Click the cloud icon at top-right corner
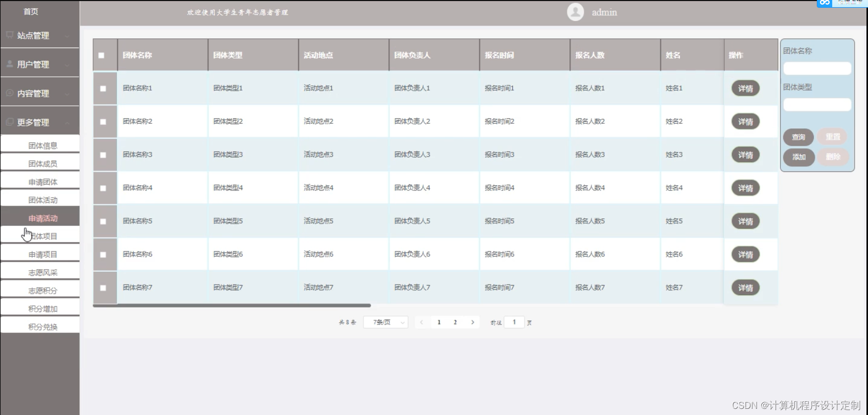868x415 pixels. point(825,3)
